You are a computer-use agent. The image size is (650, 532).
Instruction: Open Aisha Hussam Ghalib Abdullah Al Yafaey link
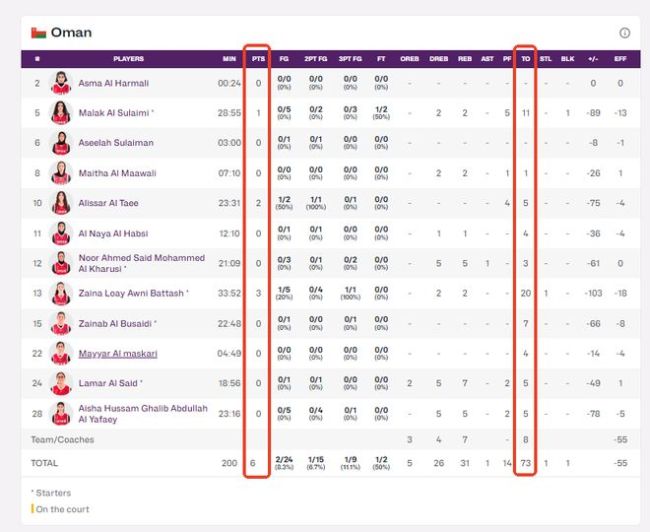click(143, 414)
